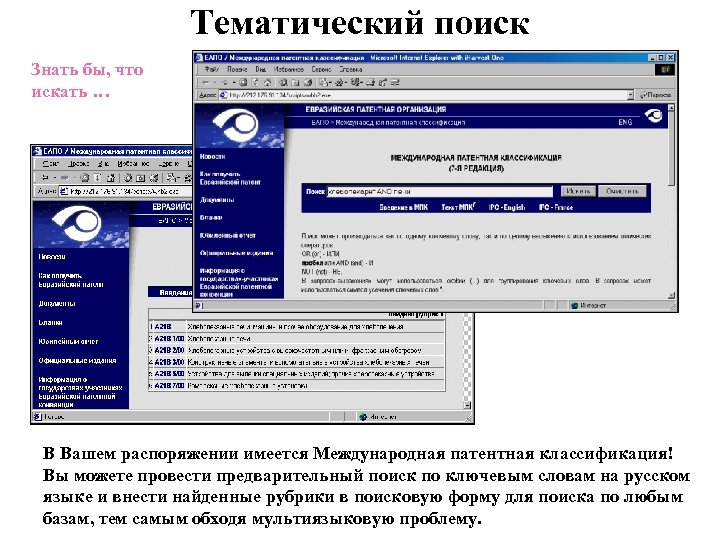The image size is (720, 540).
Task: Switch site to ENG language
Action: 625,122
